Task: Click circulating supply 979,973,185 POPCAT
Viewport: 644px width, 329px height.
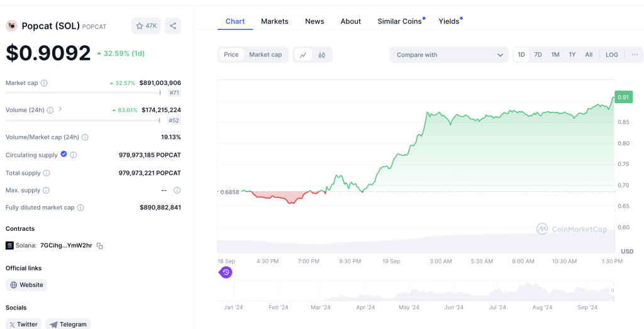Action: (150, 155)
